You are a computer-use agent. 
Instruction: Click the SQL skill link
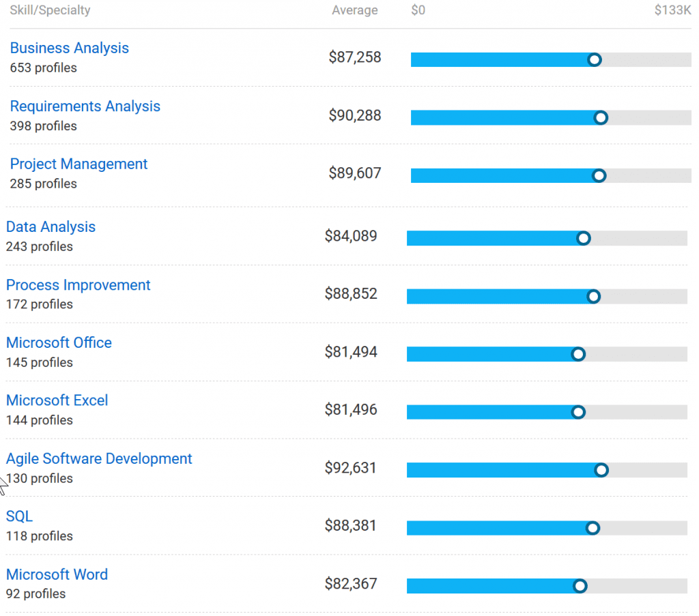(19, 516)
